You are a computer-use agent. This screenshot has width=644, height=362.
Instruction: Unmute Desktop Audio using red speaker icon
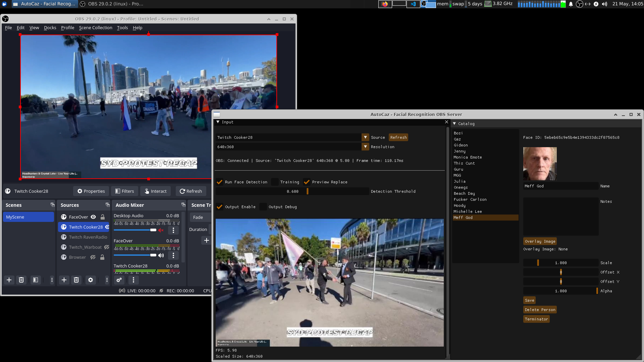(x=161, y=230)
